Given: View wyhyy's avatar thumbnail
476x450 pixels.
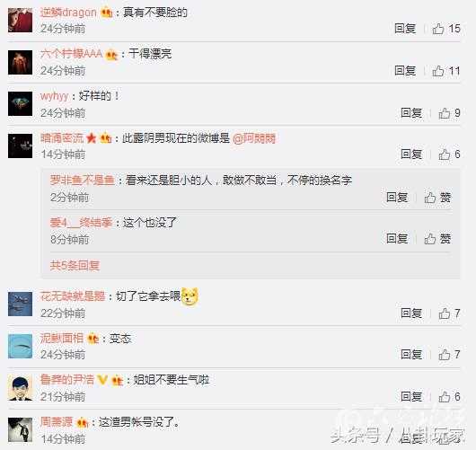Looking at the screenshot, I should pos(20,103).
